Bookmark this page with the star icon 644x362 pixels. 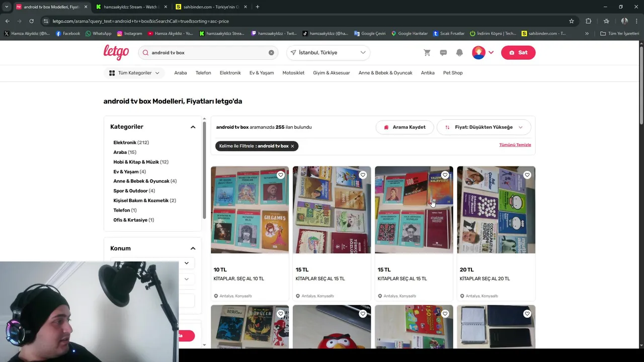click(x=572, y=21)
